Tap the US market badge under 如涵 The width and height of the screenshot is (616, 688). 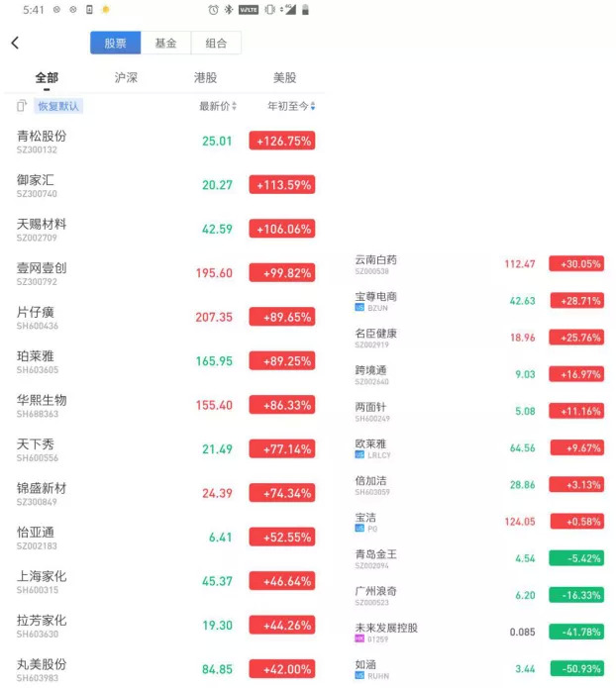[359, 676]
